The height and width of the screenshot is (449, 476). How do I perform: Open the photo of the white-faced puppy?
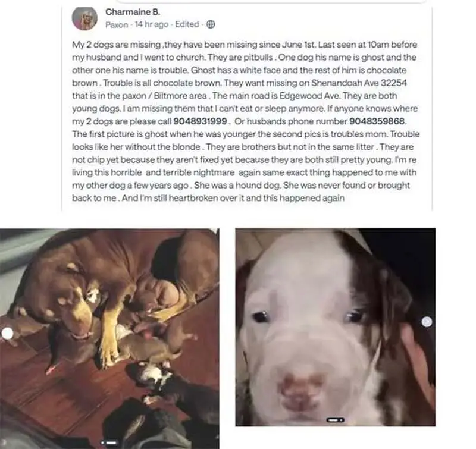click(x=336, y=327)
